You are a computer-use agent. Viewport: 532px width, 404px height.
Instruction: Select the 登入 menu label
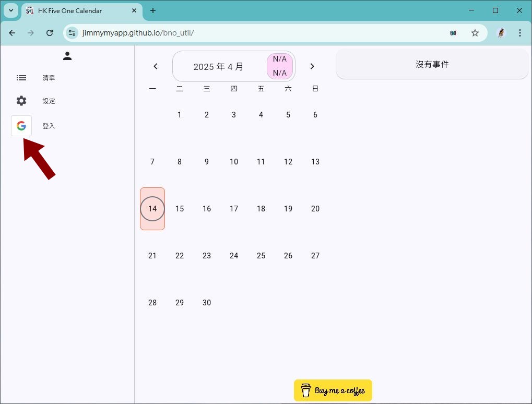click(x=49, y=126)
